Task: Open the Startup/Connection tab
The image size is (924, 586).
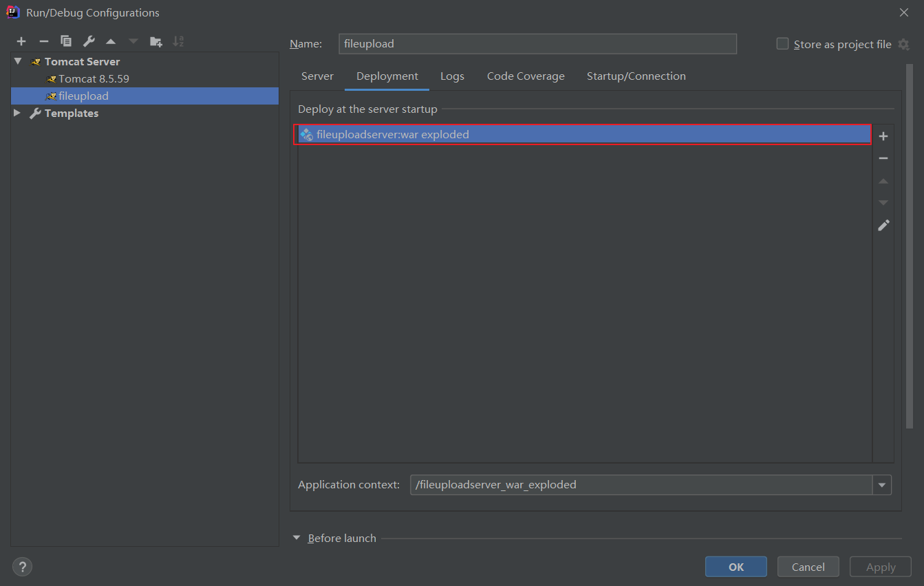Action: click(x=636, y=76)
